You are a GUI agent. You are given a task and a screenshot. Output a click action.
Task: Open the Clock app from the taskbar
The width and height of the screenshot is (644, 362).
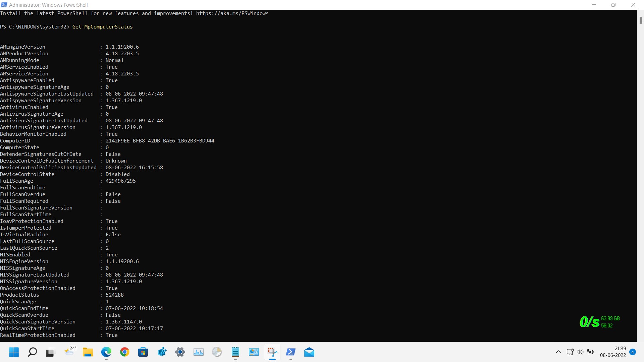(217, 352)
